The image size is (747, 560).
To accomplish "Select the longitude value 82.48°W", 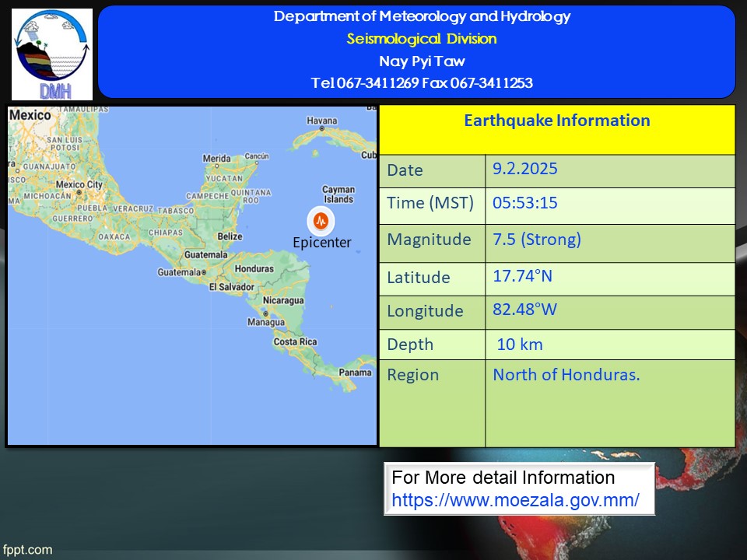I will (524, 310).
